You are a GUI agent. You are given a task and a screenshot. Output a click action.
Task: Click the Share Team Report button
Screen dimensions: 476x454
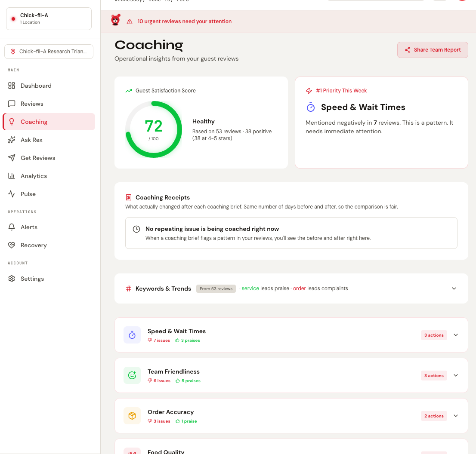(x=433, y=50)
